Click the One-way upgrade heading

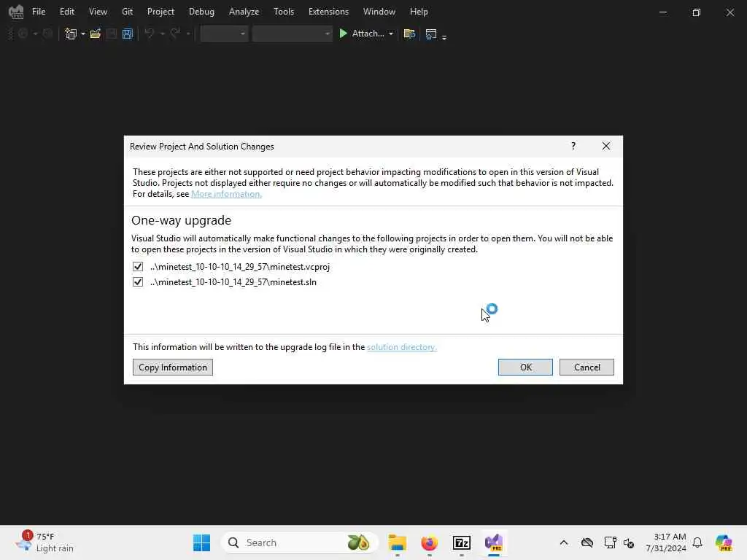[181, 220]
